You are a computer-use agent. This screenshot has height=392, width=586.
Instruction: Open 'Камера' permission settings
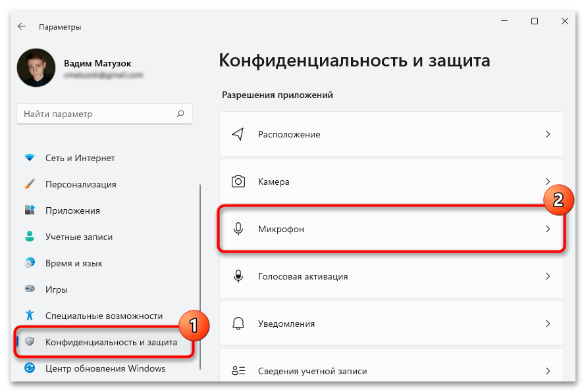391,182
